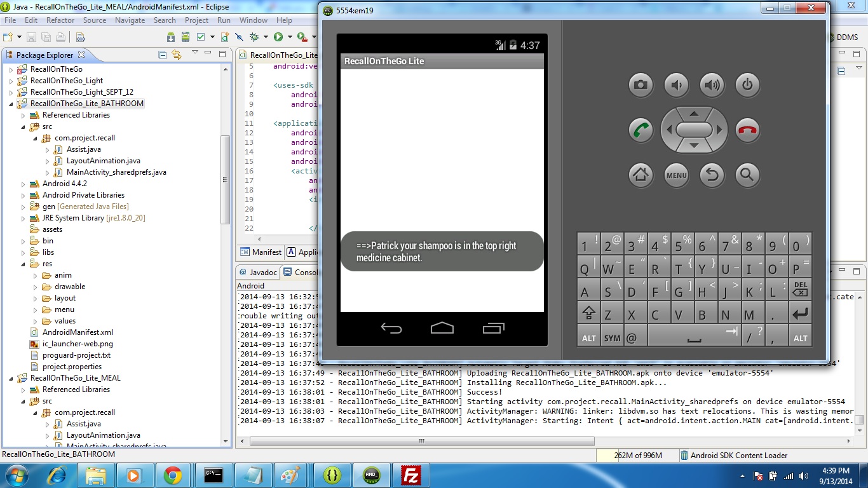Switch to the Manifest editor tab
The height and width of the screenshot is (488, 868).
pyautogui.click(x=261, y=252)
